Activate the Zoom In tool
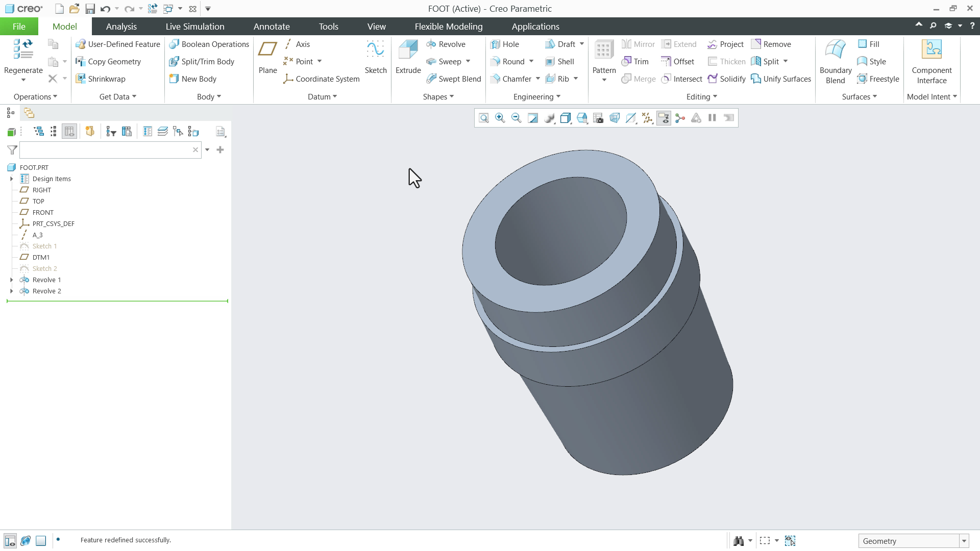This screenshot has width=980, height=551. click(500, 118)
